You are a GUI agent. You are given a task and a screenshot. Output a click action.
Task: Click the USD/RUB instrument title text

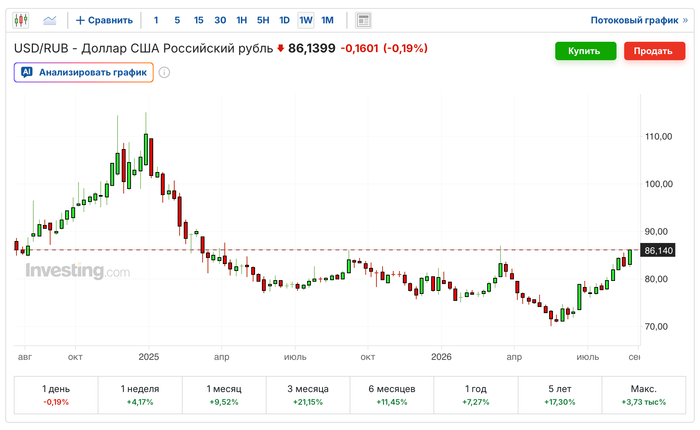point(143,48)
